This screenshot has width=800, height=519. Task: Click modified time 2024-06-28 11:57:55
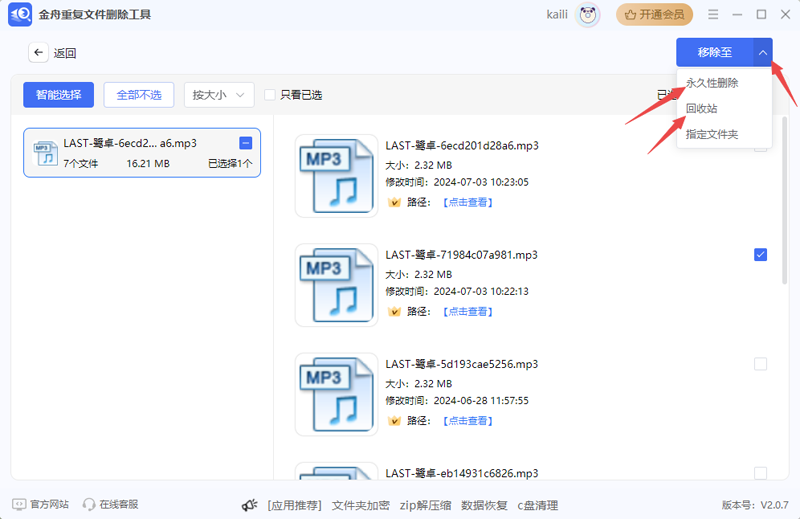[x=481, y=401]
